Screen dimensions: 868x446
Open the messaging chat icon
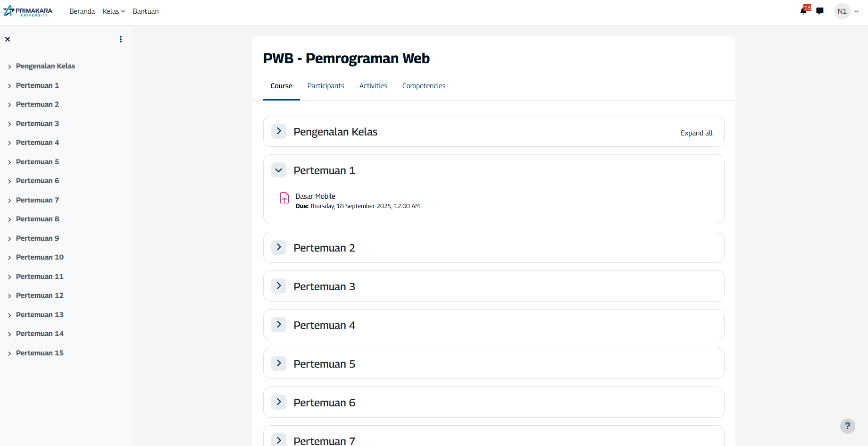tap(820, 11)
